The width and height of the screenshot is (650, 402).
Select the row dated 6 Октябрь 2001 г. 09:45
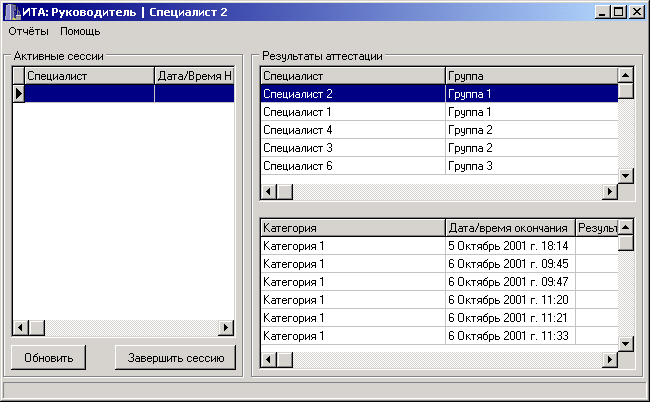439,264
